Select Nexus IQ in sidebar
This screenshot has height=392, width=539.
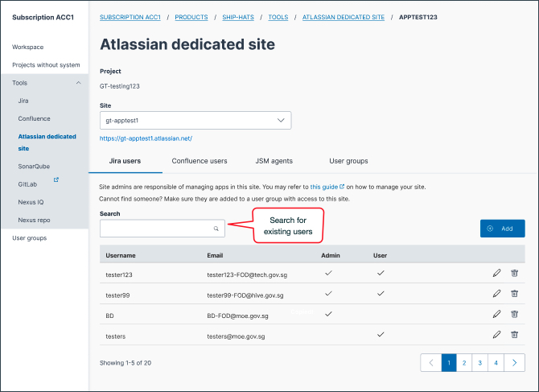coord(31,202)
